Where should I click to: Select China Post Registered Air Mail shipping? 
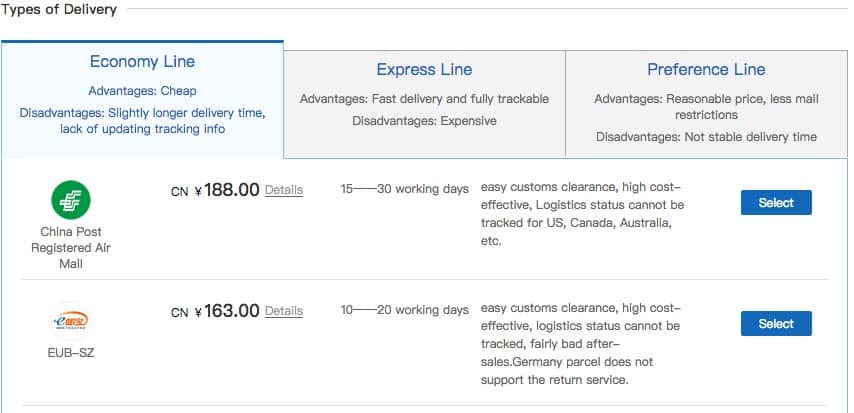click(776, 203)
